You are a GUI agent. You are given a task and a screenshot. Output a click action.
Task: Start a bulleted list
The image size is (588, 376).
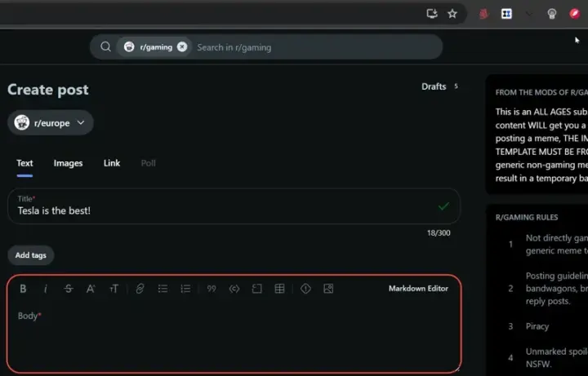pos(163,289)
